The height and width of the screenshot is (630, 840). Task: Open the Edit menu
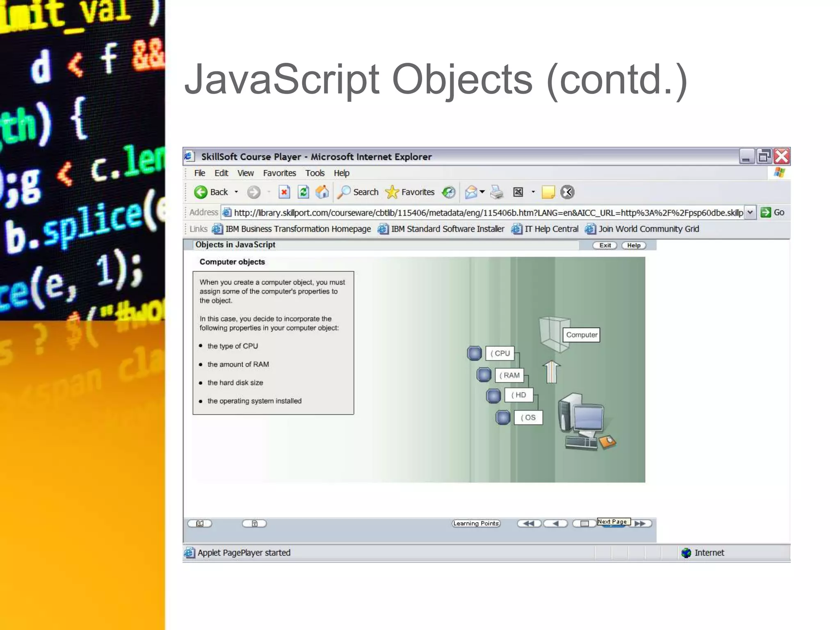(221, 173)
